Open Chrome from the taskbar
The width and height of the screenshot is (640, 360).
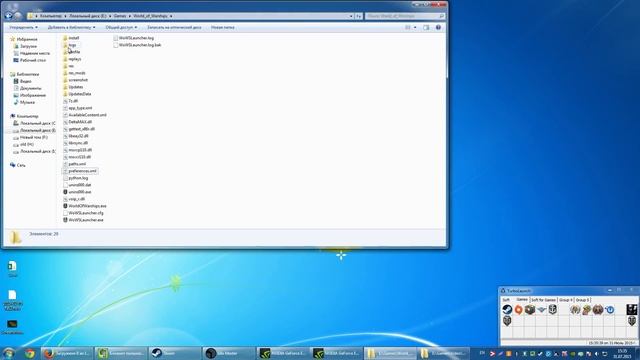click(x=29, y=353)
